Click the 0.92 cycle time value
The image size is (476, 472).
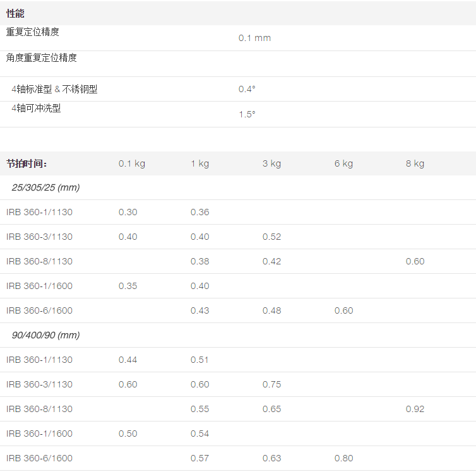[415, 409]
